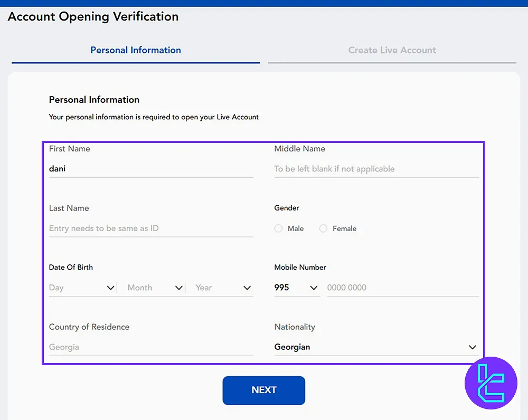The image size is (528, 420).
Task: Click the text about Live Account requirement
Action: click(x=154, y=117)
